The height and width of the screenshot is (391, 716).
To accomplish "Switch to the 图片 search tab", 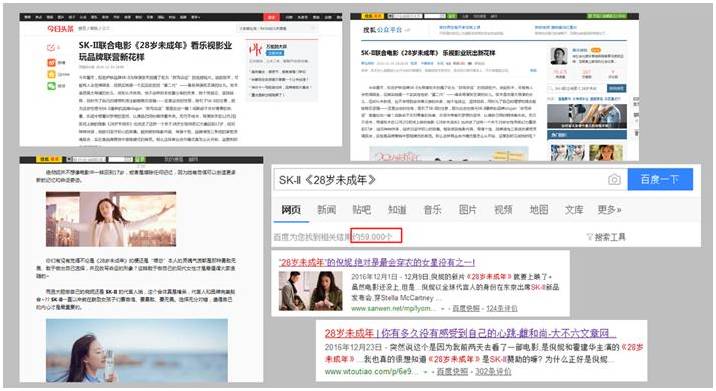I will click(468, 210).
